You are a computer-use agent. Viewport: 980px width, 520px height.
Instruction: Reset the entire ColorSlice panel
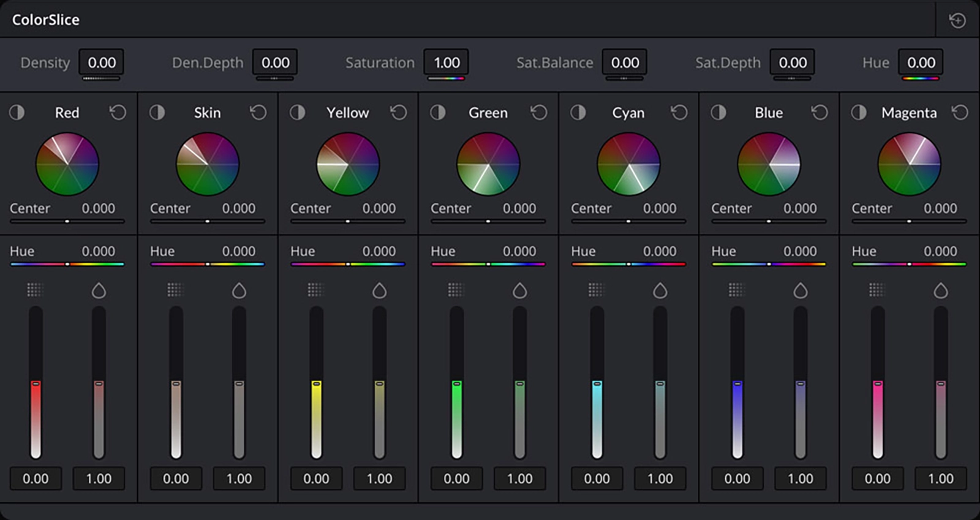pyautogui.click(x=957, y=20)
